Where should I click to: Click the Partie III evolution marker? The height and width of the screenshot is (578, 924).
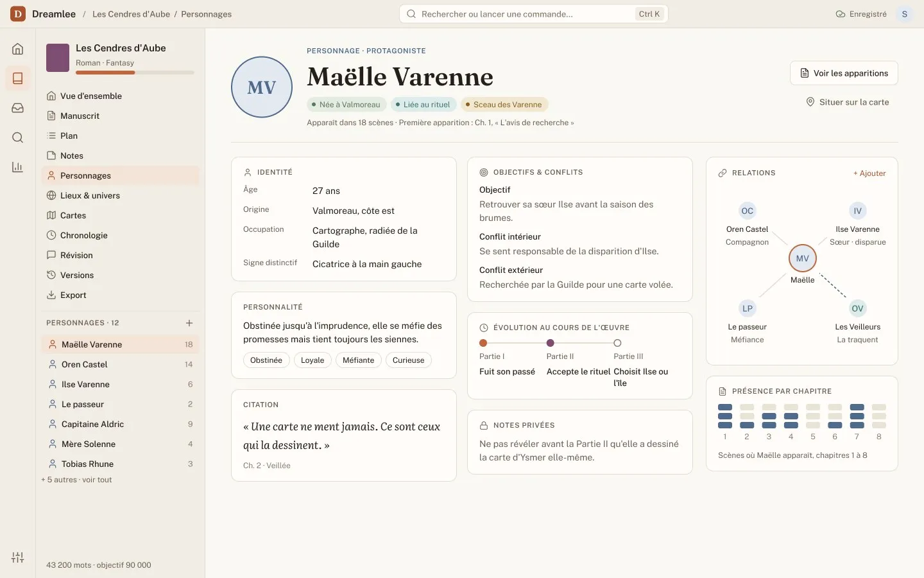pyautogui.click(x=617, y=343)
